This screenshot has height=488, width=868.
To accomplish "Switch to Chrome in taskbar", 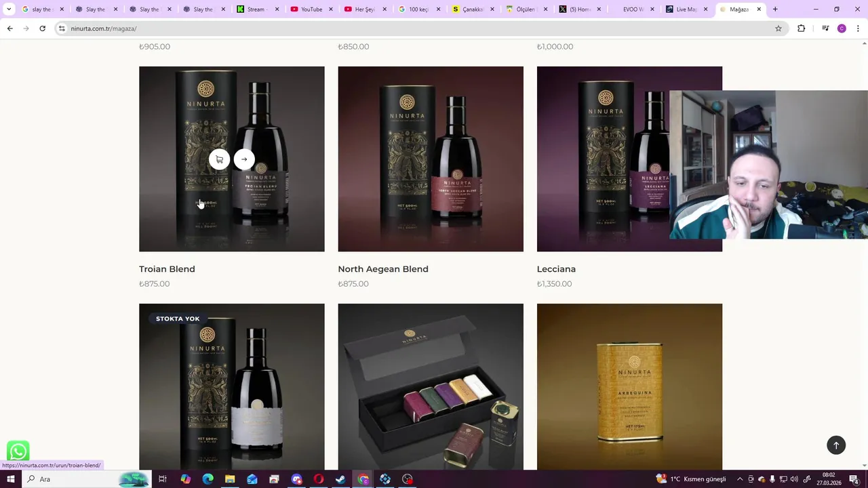I will coord(363,479).
